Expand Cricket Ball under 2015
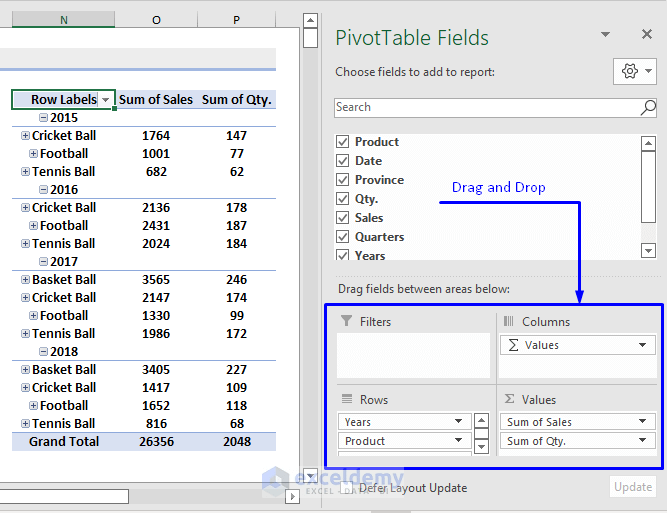 point(26,135)
